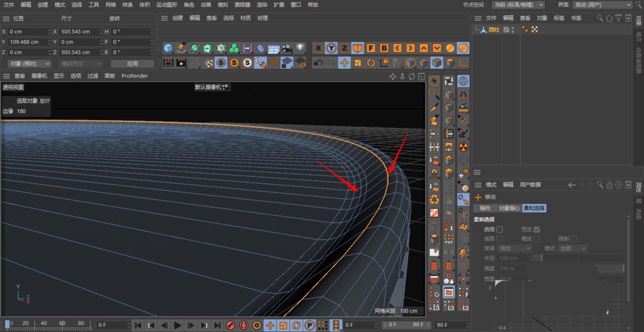Toggle the 橡皮 checkbox
The height and width of the screenshot is (332, 644).
coord(536,239)
